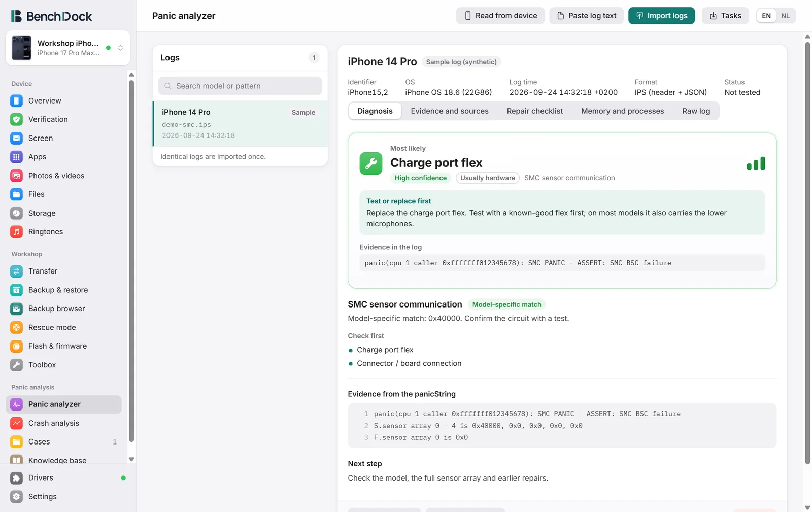
Task: Click Read from device button
Action: 500,16
